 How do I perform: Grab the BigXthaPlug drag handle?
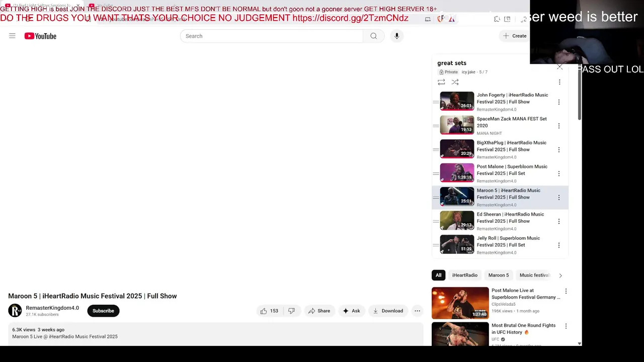pyautogui.click(x=436, y=150)
